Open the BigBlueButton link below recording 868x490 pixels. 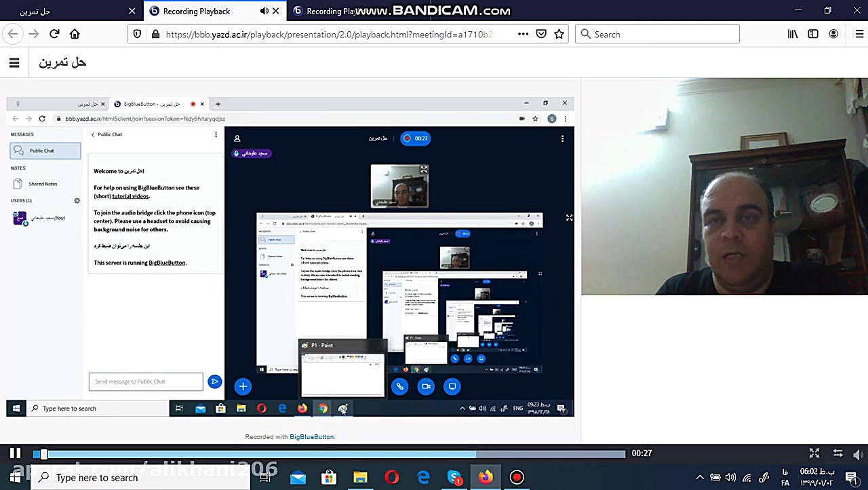click(x=311, y=436)
